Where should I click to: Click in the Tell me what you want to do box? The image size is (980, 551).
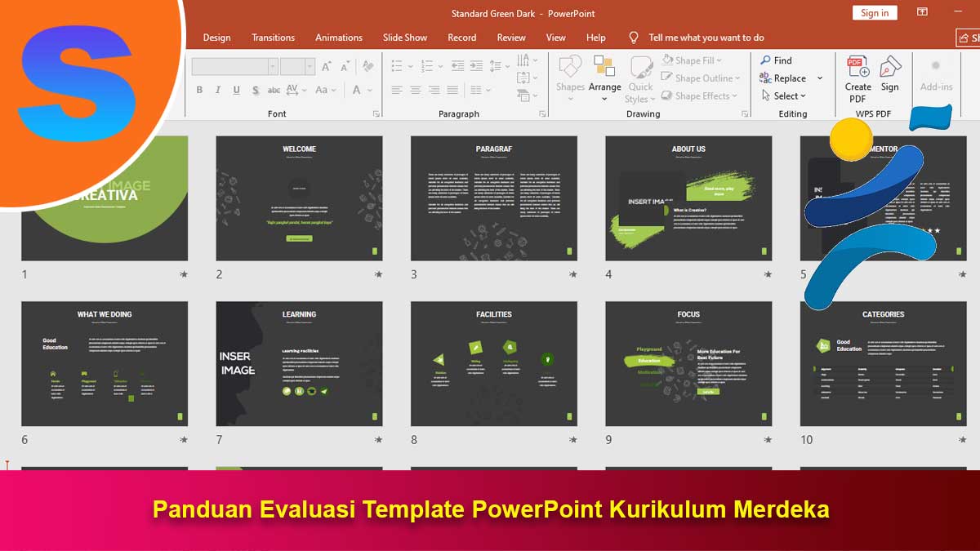[x=706, y=38]
